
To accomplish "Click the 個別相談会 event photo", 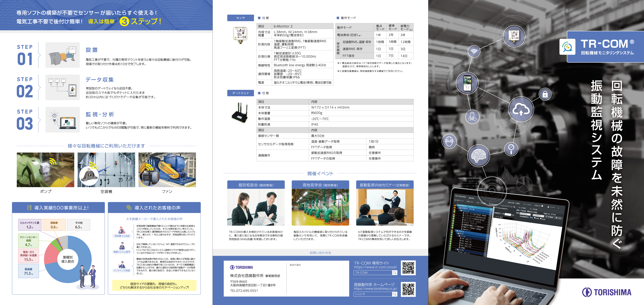I will [x=256, y=207].
